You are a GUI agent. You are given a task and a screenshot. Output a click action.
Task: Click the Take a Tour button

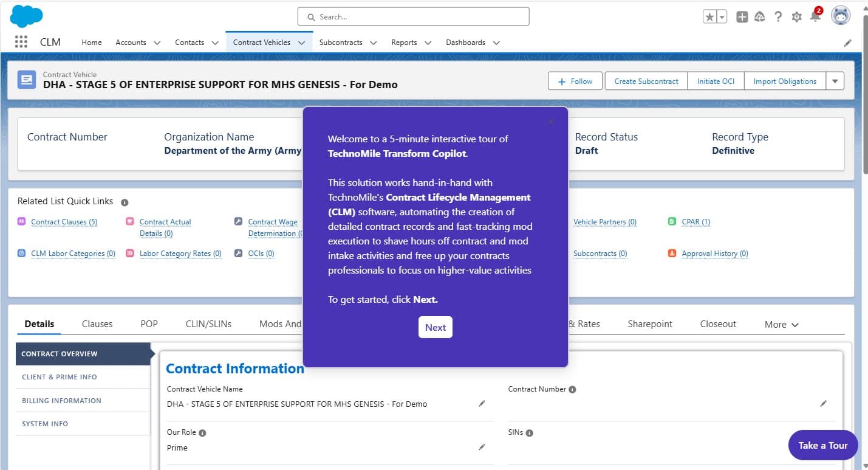(822, 445)
